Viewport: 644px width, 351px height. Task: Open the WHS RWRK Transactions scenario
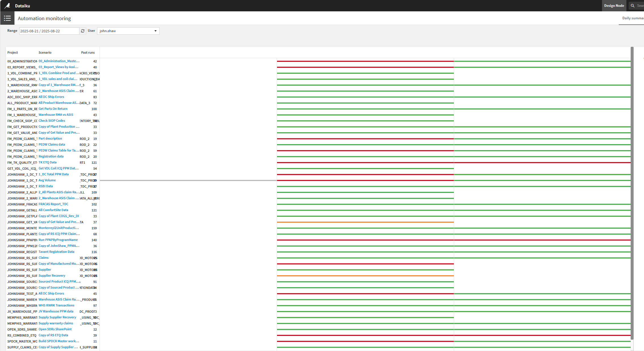coord(56,305)
